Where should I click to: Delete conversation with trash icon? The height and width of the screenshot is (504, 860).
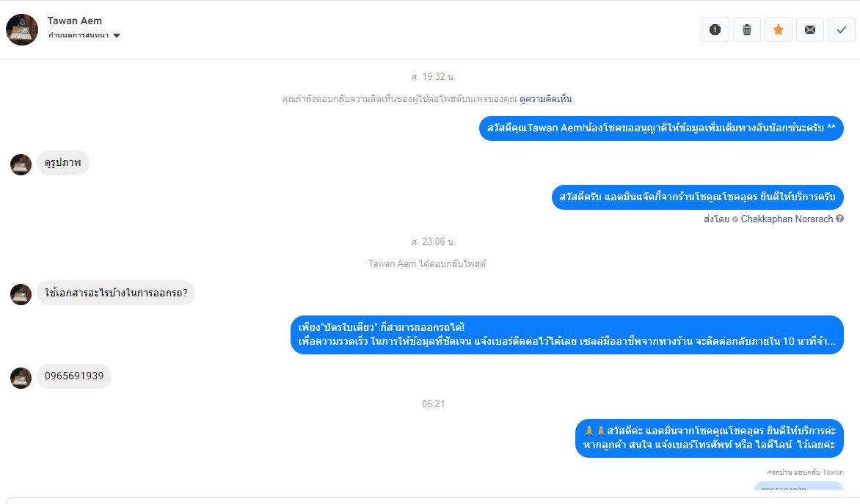[746, 29]
